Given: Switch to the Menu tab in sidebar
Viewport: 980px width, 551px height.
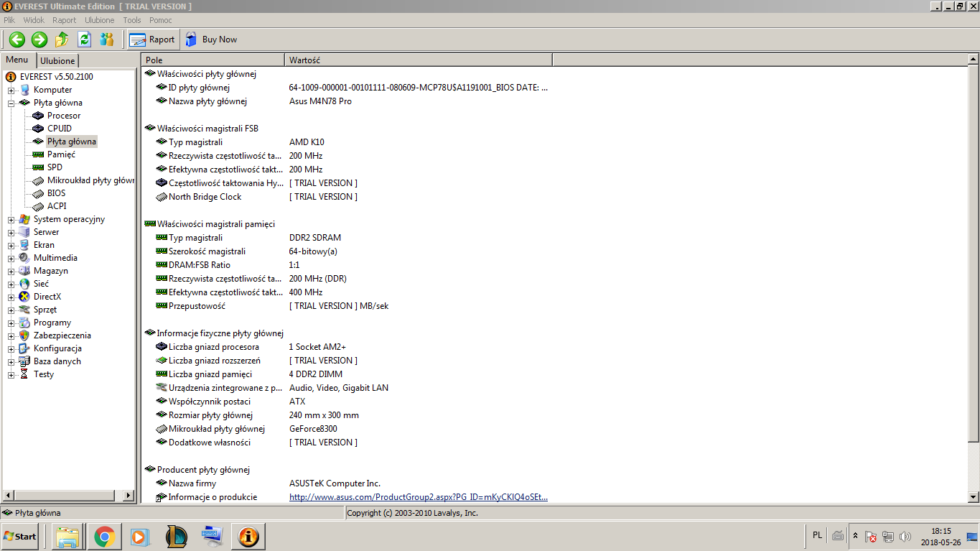Looking at the screenshot, I should point(17,60).
